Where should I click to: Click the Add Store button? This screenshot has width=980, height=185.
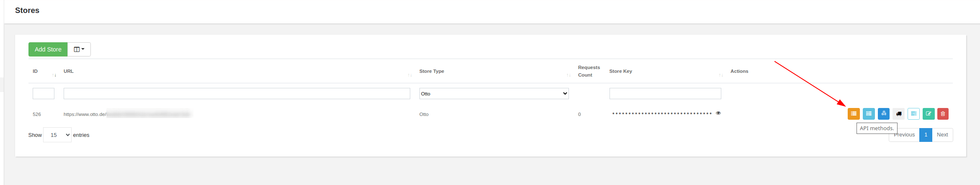(48, 49)
